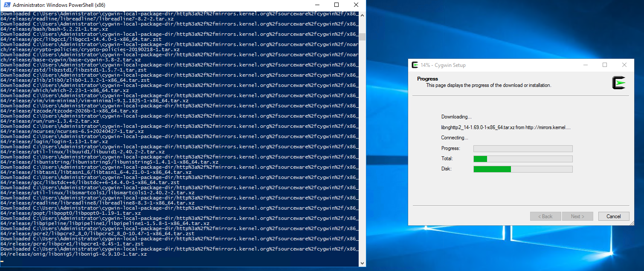Click the PowerShell icon in the title bar

(7, 5)
